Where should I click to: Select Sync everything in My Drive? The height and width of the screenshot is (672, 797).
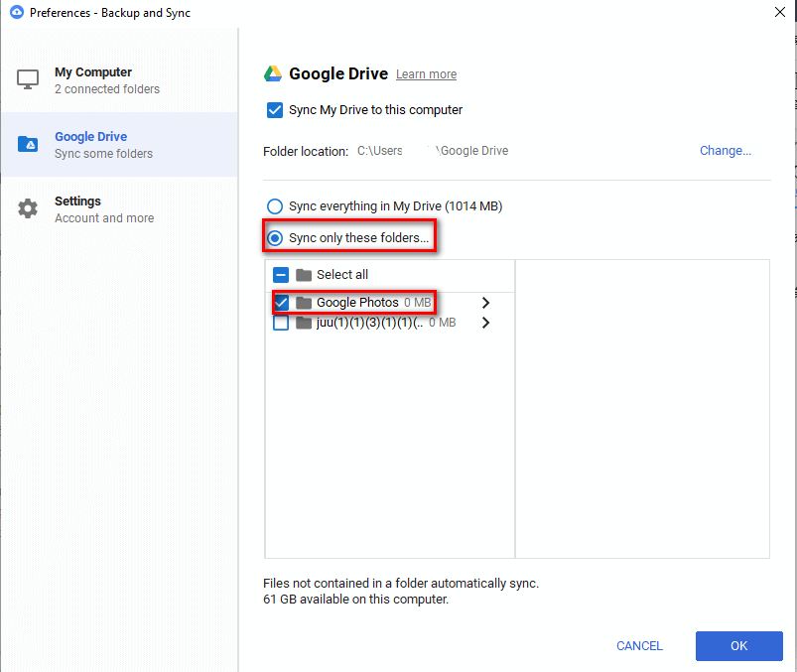pos(275,206)
